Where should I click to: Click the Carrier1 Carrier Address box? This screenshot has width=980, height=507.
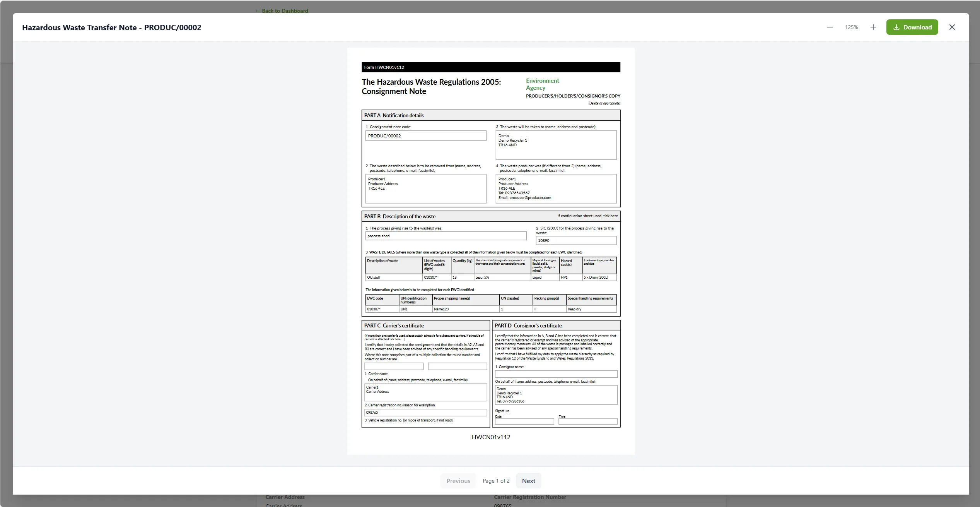point(425,392)
